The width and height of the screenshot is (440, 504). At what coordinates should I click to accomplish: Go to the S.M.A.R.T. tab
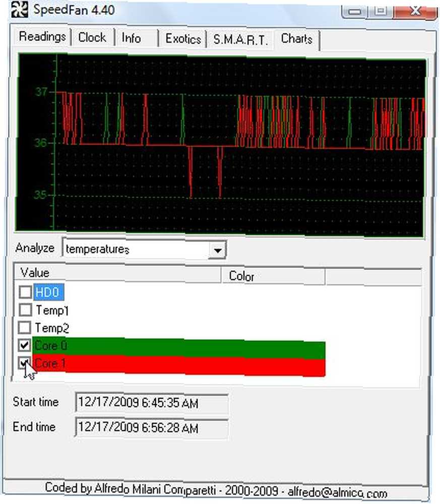pos(240,40)
